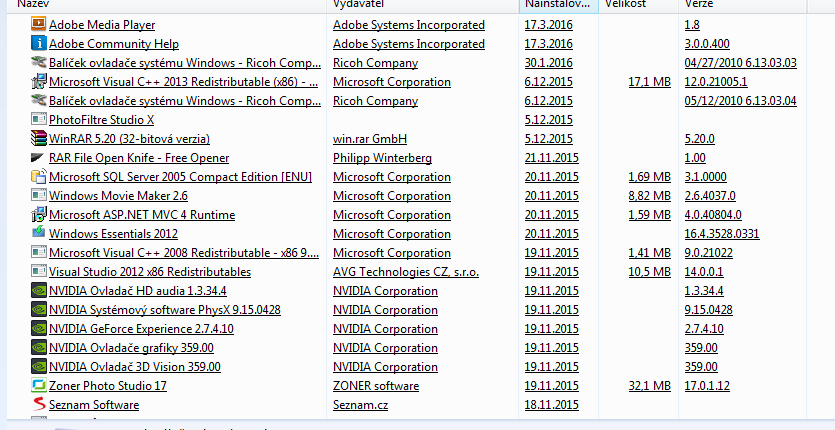Click the Zoner Photo Studio 17 icon
835x430 pixels.
pyautogui.click(x=39, y=386)
